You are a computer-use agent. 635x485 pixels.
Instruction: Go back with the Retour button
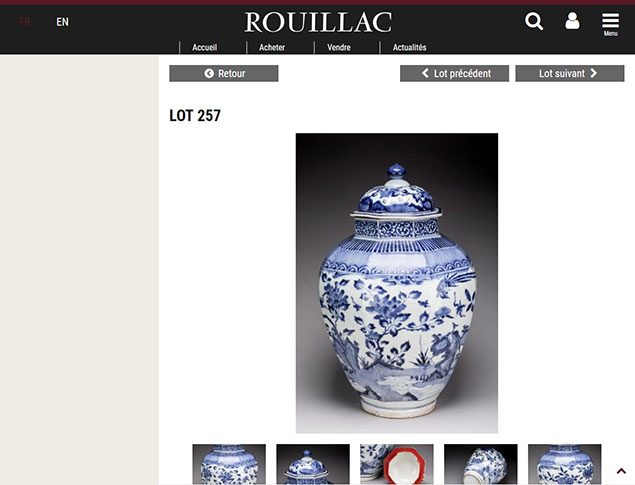(224, 73)
